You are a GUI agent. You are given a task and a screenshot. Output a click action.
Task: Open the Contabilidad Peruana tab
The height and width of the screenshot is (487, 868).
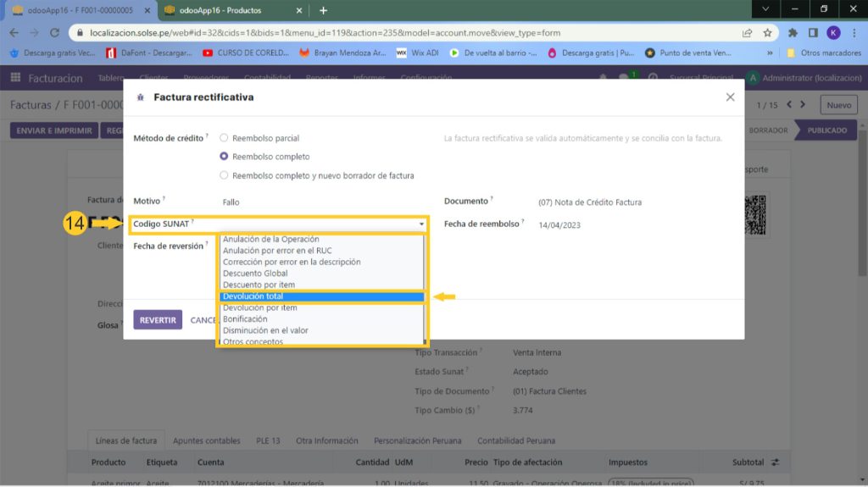pyautogui.click(x=516, y=440)
